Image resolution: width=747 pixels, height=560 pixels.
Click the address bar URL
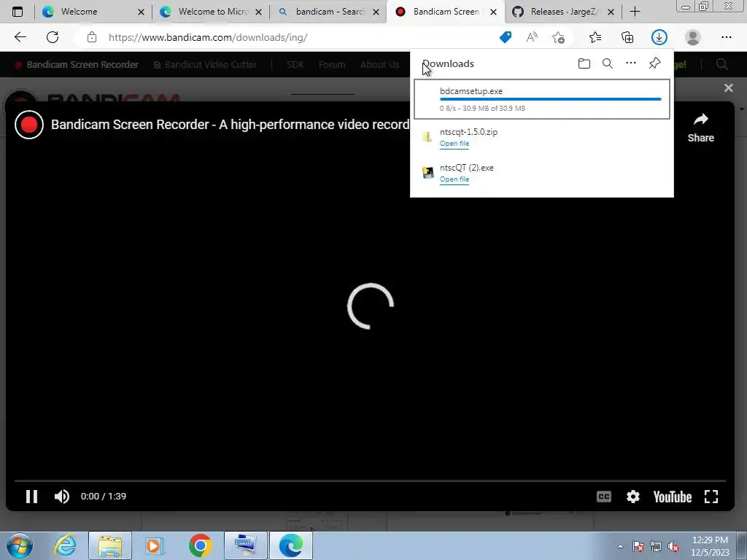(x=208, y=37)
